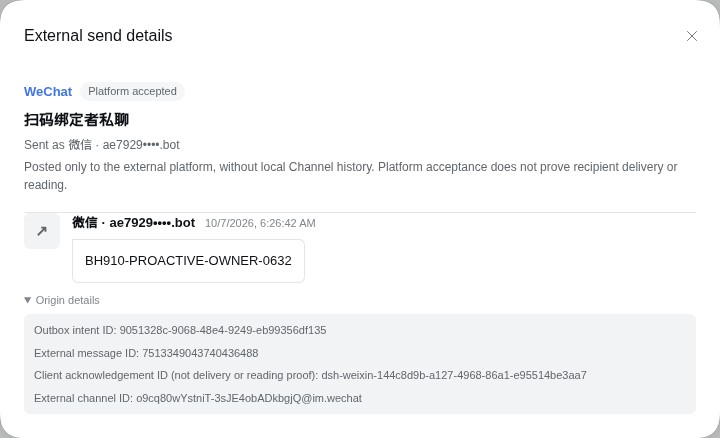Click the External channel ID line
The height and width of the screenshot is (438, 720).
[x=198, y=398]
